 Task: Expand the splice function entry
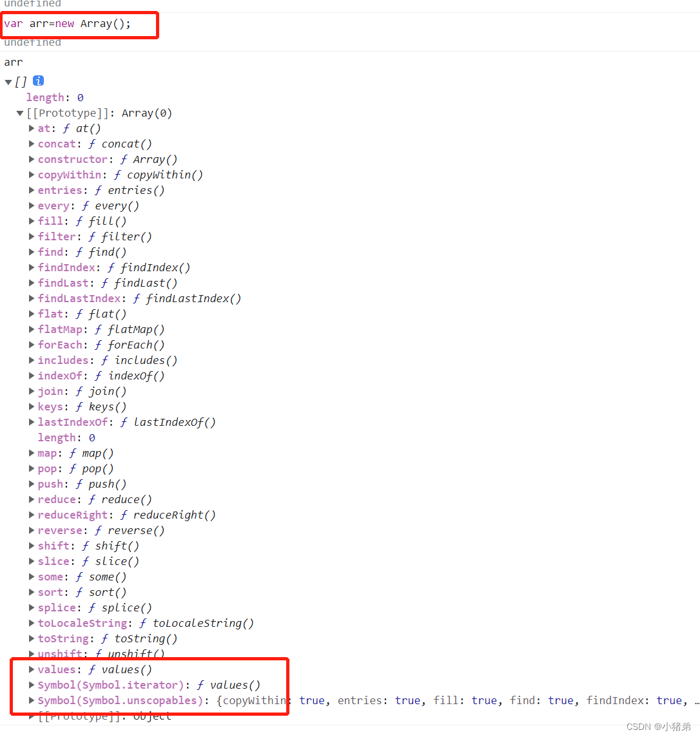(31, 608)
